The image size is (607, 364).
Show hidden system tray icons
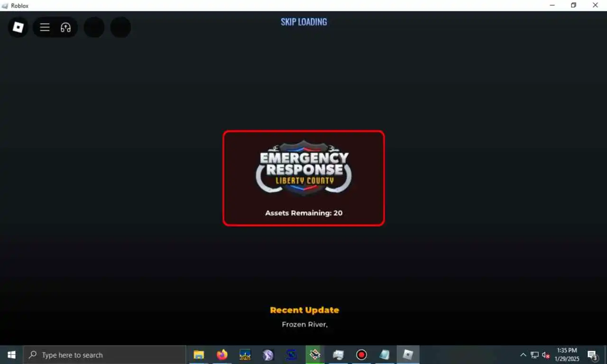point(523,355)
